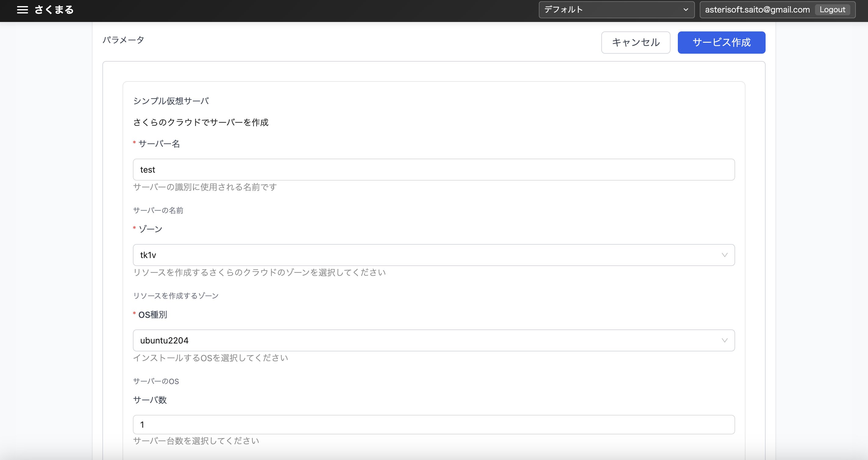
Task: Open the ゾーン dropdown showing tk1v
Action: pyautogui.click(x=434, y=255)
